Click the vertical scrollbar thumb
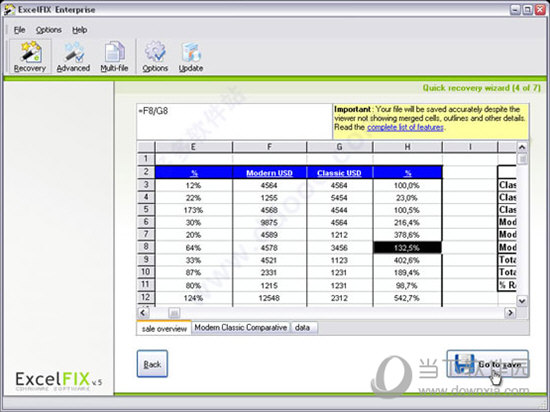Screen dimensions: 550x412 (522, 159)
